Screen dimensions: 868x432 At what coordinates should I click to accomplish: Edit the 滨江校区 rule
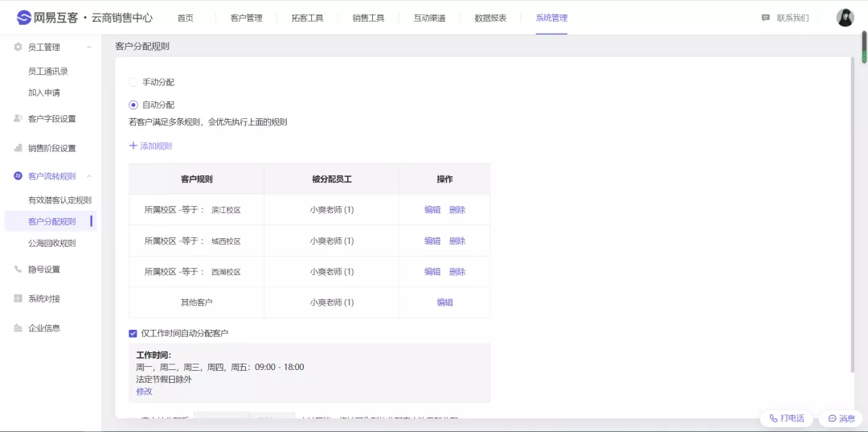click(432, 210)
